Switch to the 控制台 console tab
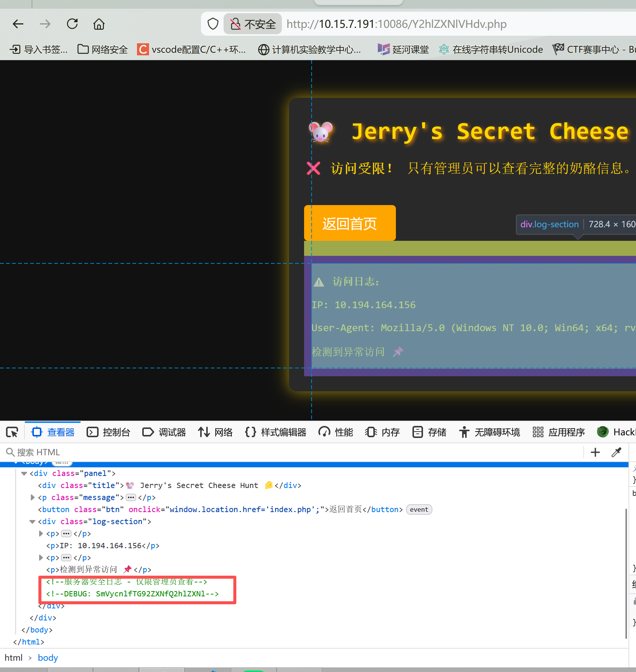 coord(108,432)
